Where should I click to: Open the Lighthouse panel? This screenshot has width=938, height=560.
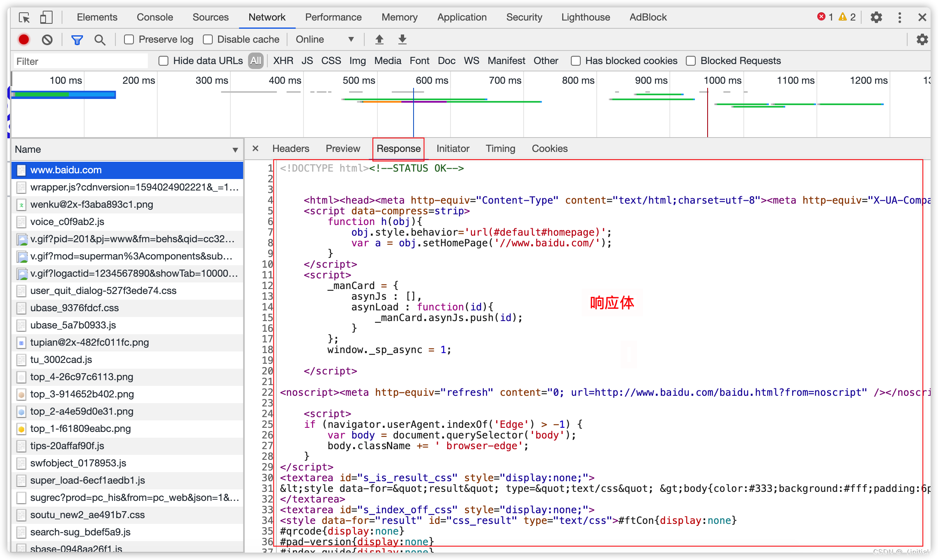pyautogui.click(x=586, y=17)
